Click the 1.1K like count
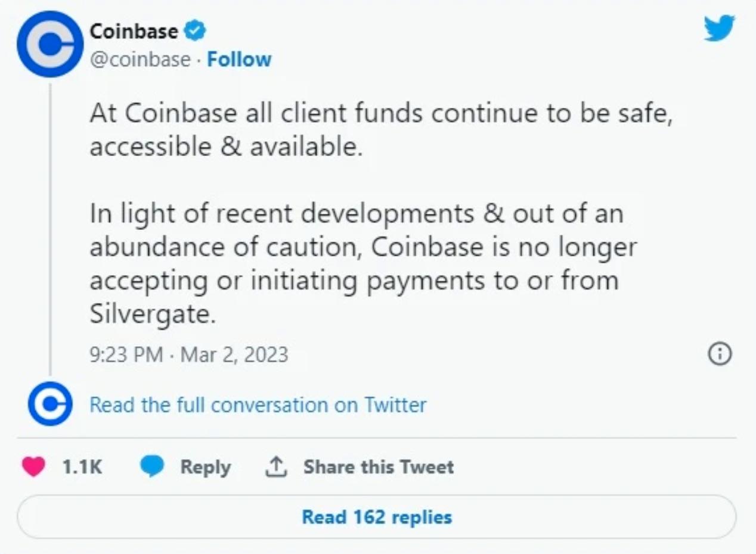756x554 pixels. pyautogui.click(x=82, y=467)
